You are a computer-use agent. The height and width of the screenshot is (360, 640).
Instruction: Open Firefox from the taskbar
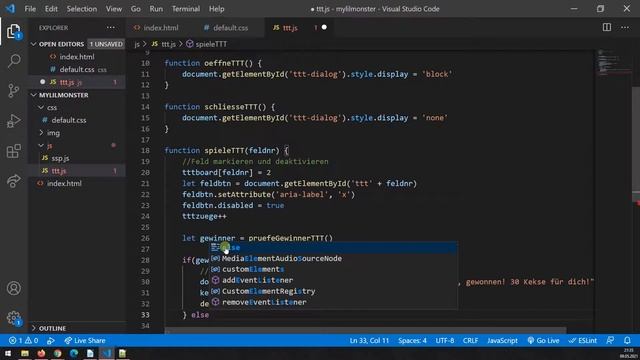[41, 353]
